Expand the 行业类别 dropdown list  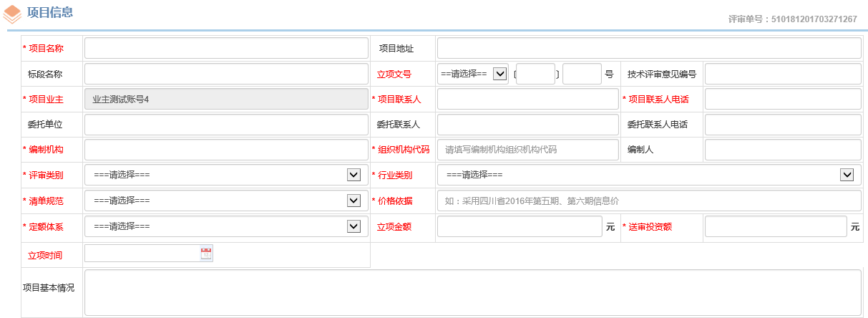tap(649, 175)
